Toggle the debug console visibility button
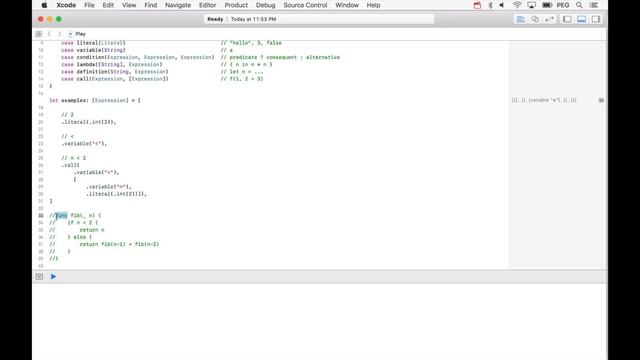Screen dimensions: 640x360 [x=39, y=276]
